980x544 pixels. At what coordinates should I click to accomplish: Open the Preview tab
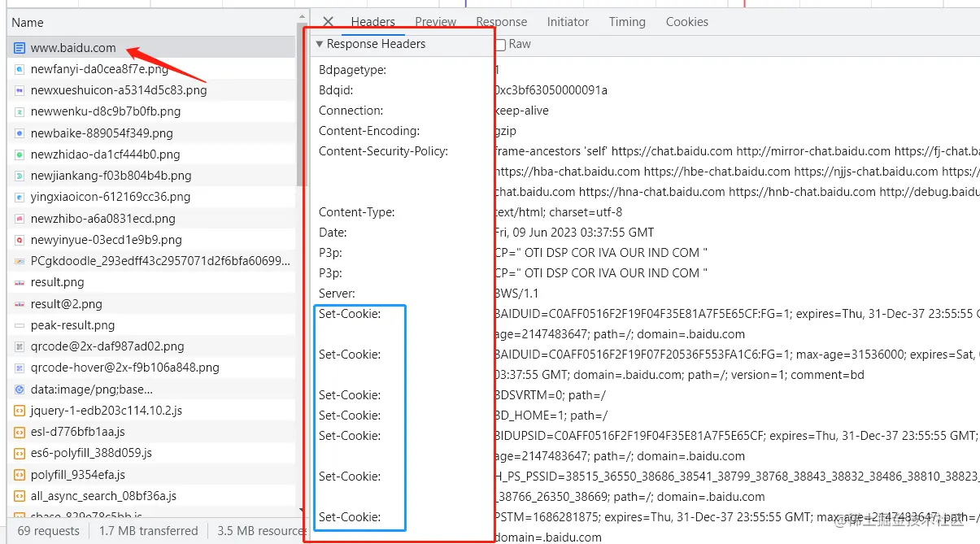click(x=436, y=22)
